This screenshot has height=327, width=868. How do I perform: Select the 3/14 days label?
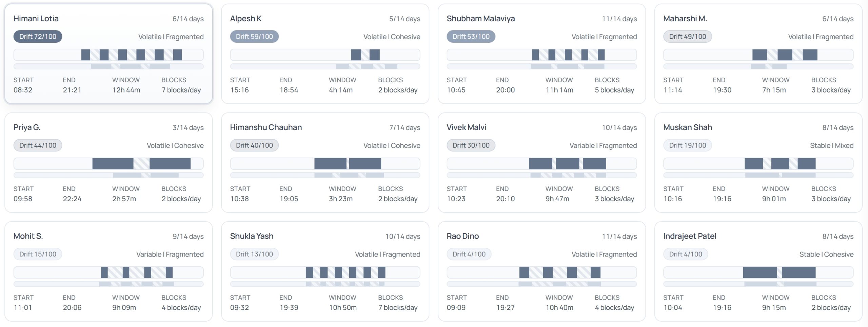pyautogui.click(x=188, y=128)
